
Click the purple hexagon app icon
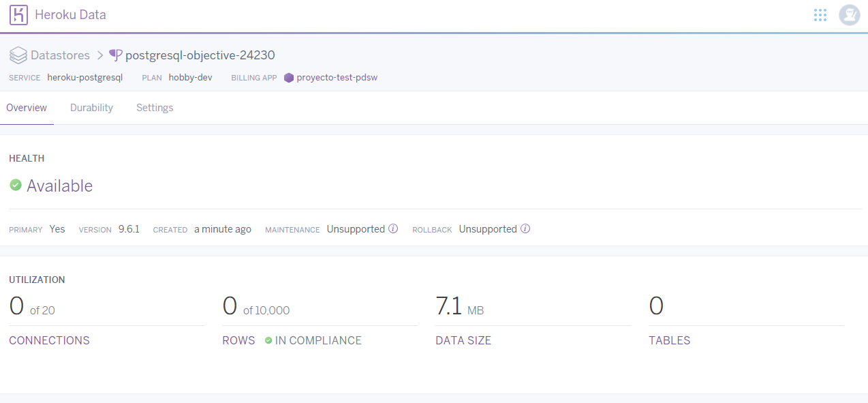tap(289, 78)
